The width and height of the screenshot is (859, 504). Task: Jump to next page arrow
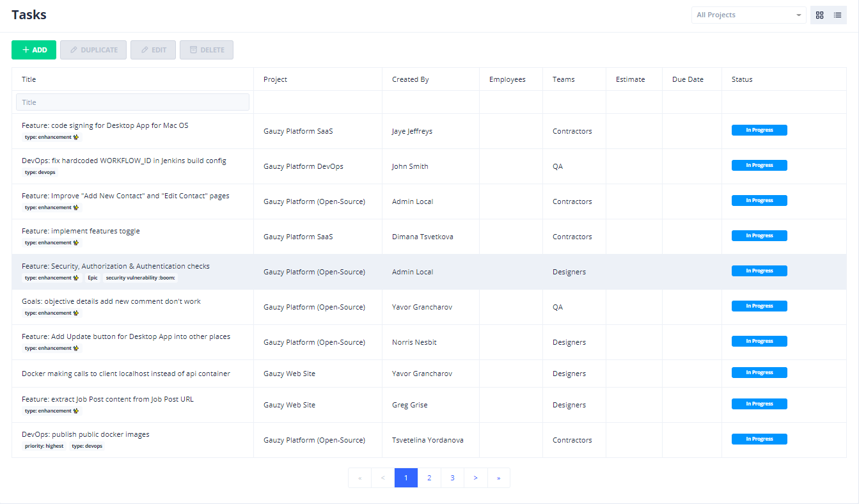[475, 478]
